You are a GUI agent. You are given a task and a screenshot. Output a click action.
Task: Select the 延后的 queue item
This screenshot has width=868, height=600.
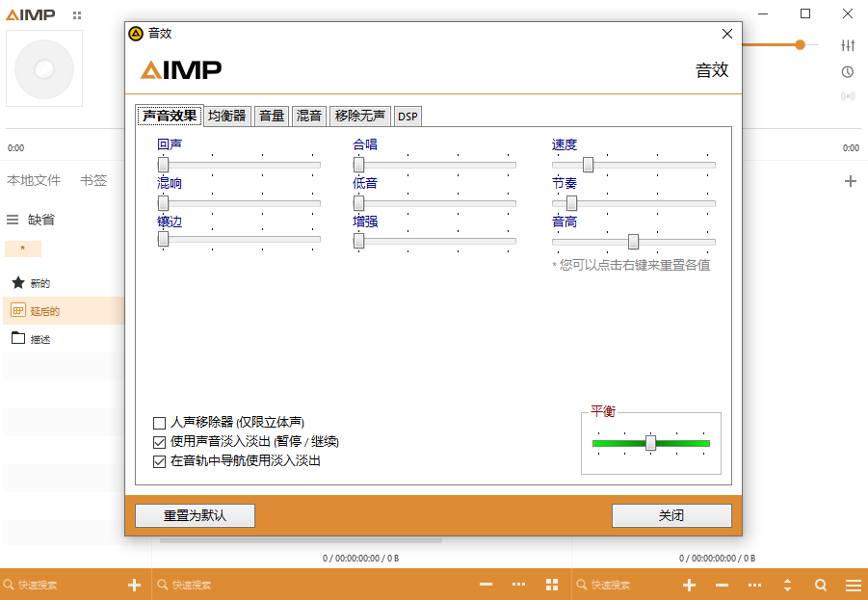[64, 310]
